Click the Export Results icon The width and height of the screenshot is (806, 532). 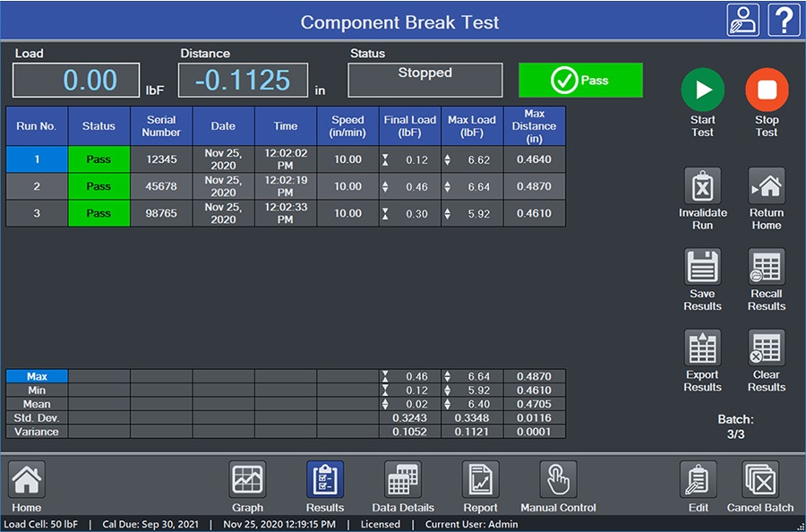pos(702,348)
